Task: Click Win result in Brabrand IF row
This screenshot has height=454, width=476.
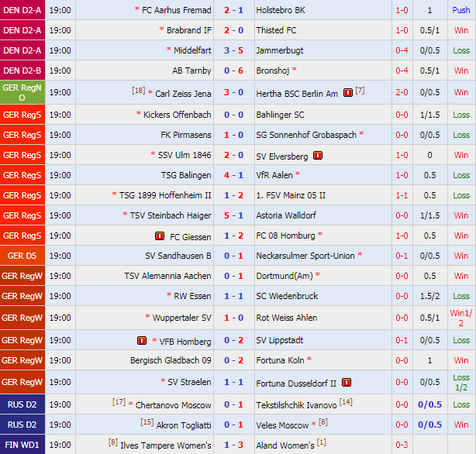Action: point(461,30)
